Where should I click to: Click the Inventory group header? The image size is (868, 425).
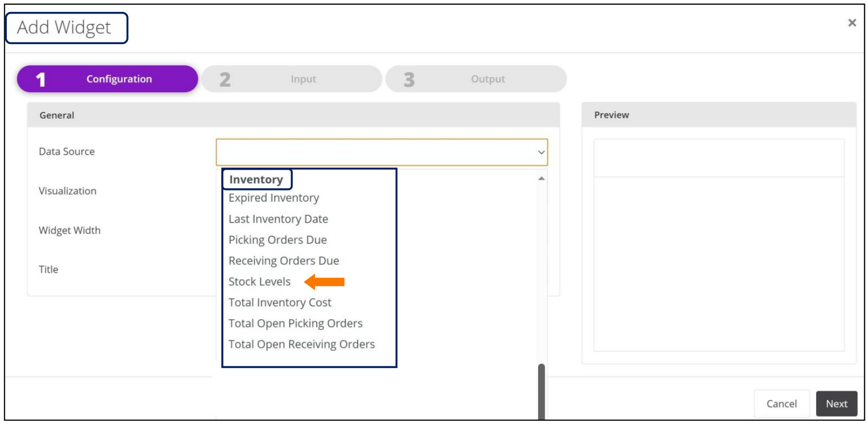(x=256, y=180)
